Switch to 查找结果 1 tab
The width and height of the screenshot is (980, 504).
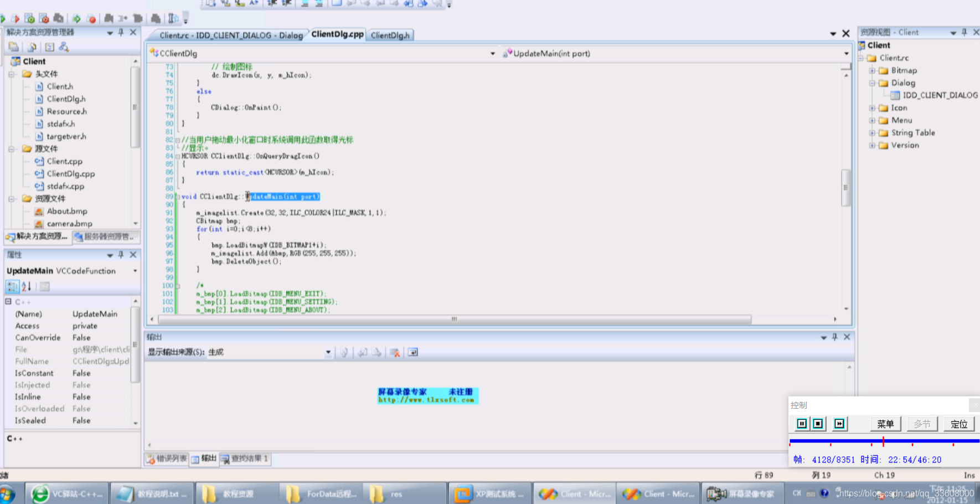pos(245,459)
